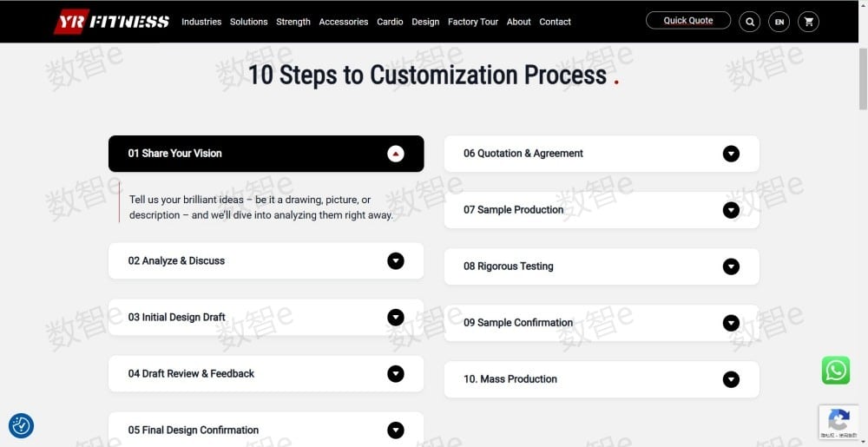Open the accessibility widget icon
The width and height of the screenshot is (868, 447).
tap(21, 426)
